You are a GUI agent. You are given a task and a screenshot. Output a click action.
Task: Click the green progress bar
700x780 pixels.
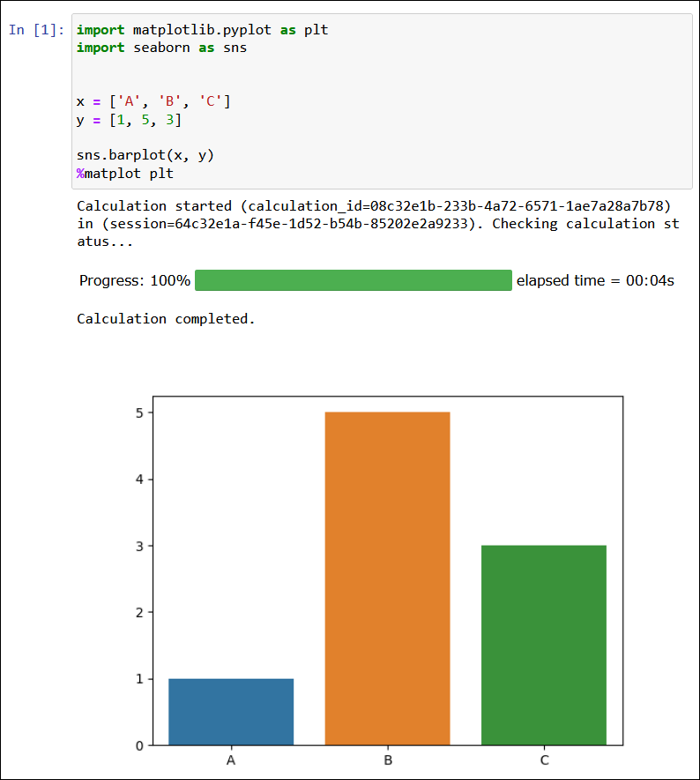click(x=353, y=280)
